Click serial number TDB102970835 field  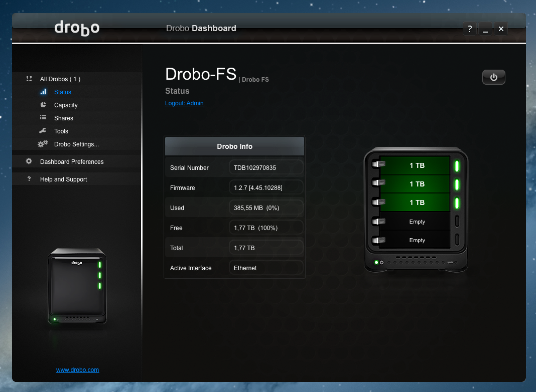pos(266,167)
